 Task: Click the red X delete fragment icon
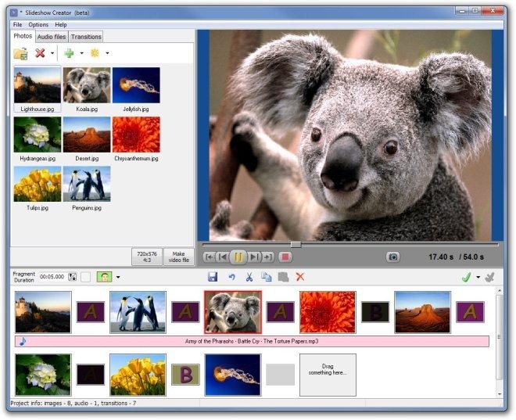(x=299, y=277)
